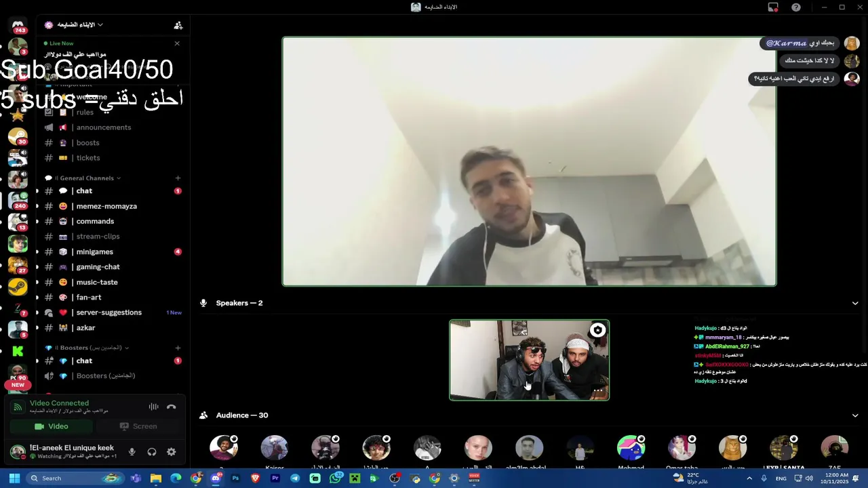Open User Settings gear icon
The width and height of the screenshot is (868, 488).
coord(171,451)
